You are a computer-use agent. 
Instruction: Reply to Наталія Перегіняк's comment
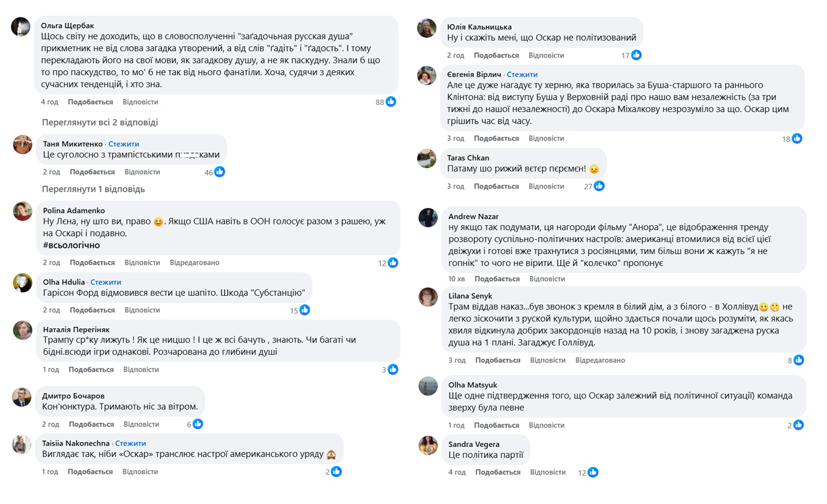pyautogui.click(x=141, y=370)
